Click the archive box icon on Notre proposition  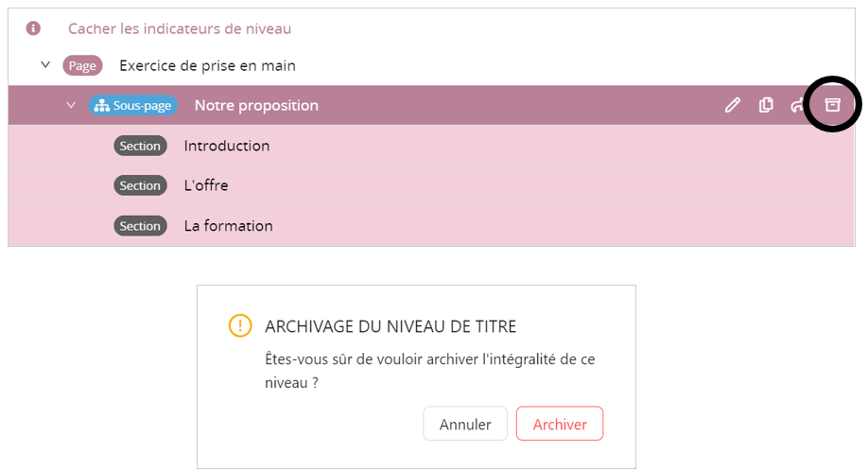pyautogui.click(x=832, y=105)
